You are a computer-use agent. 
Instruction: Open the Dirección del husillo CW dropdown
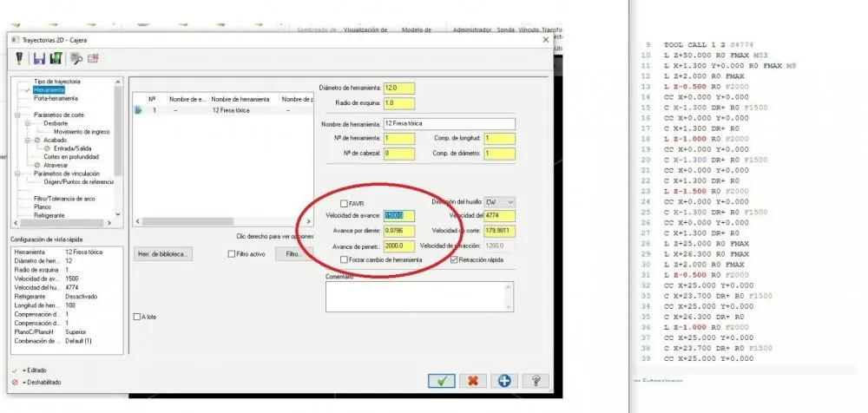(500, 203)
